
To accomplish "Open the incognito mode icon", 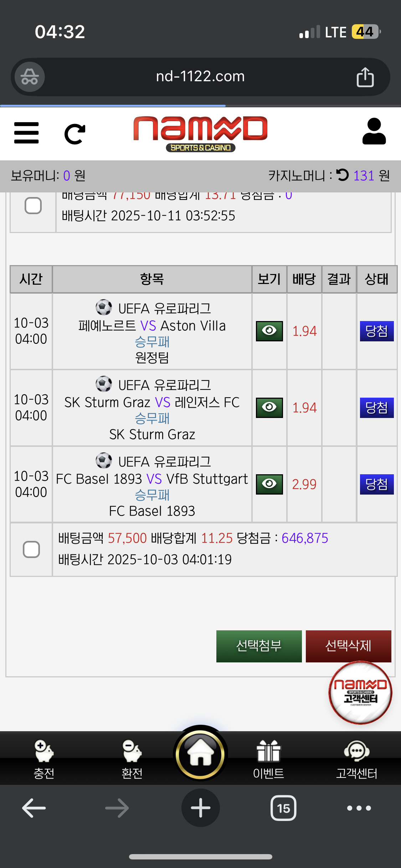I will point(30,77).
